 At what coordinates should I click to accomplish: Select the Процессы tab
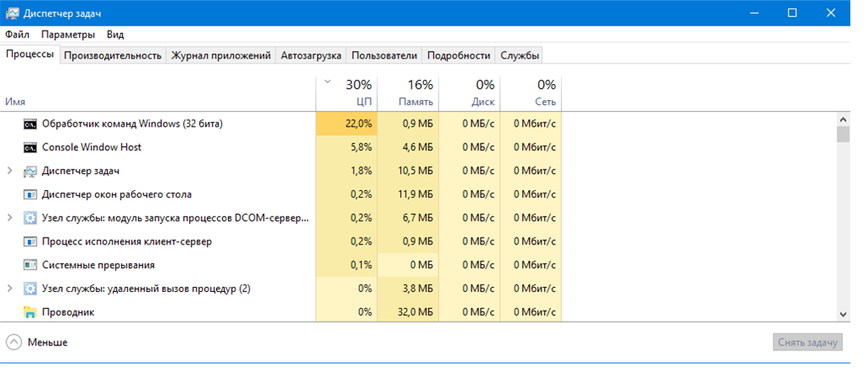(30, 54)
